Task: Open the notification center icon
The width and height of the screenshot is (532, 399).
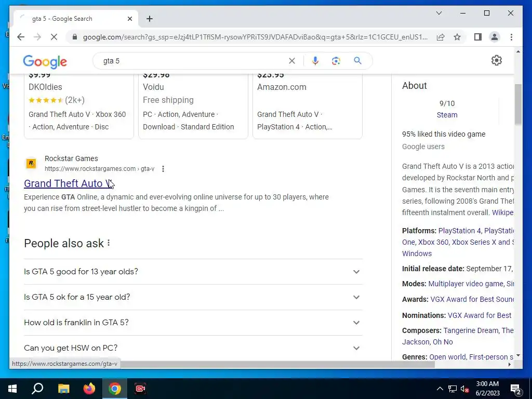Action: click(x=515, y=389)
